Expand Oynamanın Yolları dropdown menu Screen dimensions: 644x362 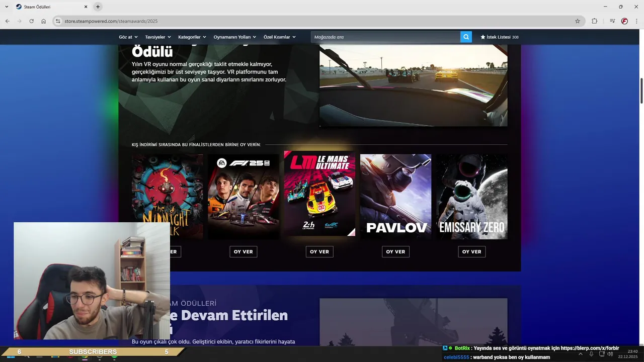coord(235,37)
